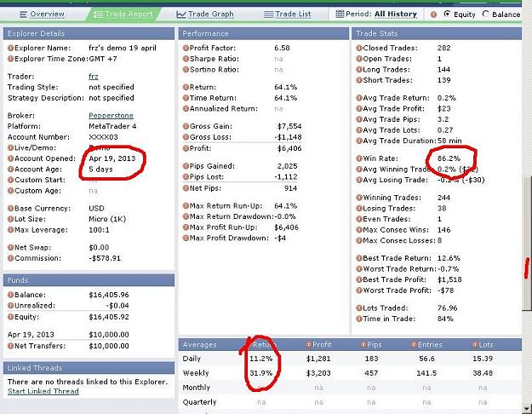This screenshot has height=414, width=532.
Task: Click the Trade Stats panel header
Action: (x=437, y=33)
